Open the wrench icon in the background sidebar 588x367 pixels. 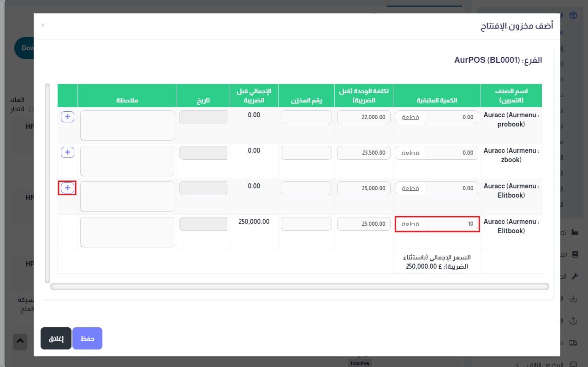(575, 277)
